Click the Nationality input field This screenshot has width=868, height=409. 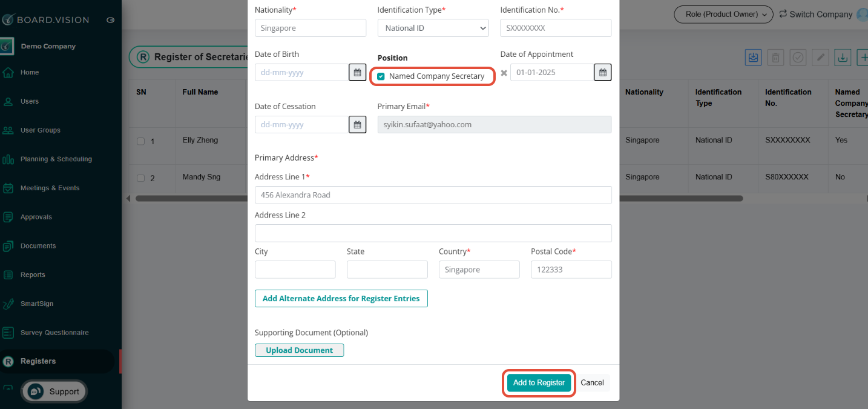click(311, 28)
